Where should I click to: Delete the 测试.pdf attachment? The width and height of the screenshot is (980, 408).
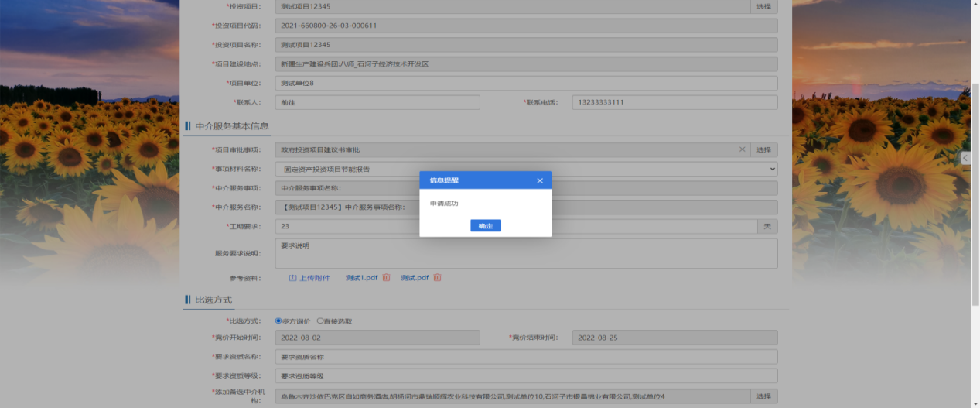pyautogui.click(x=437, y=278)
